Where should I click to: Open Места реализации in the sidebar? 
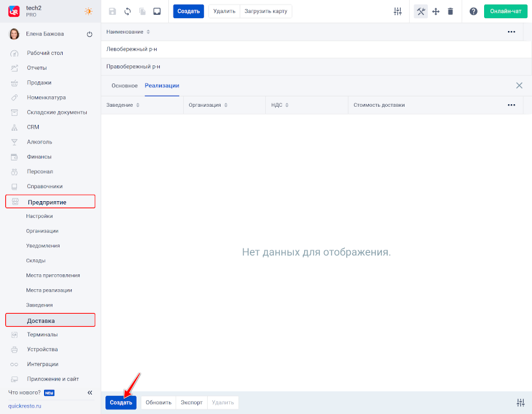49,290
